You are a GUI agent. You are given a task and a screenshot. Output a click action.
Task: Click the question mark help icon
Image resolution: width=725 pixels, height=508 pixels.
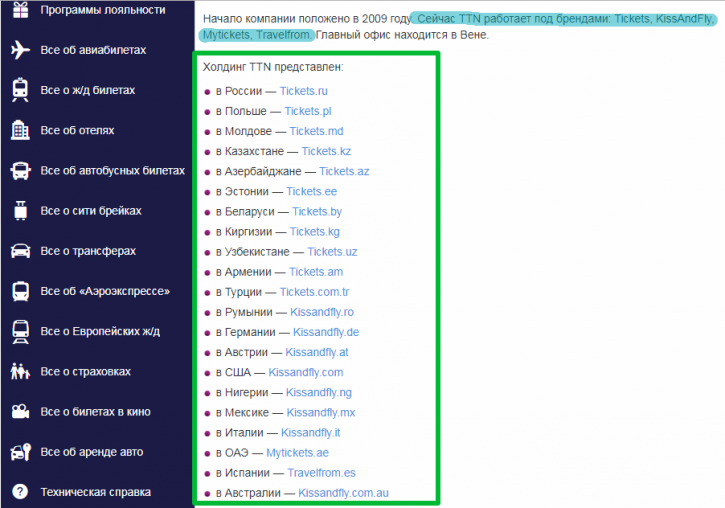tap(20, 492)
